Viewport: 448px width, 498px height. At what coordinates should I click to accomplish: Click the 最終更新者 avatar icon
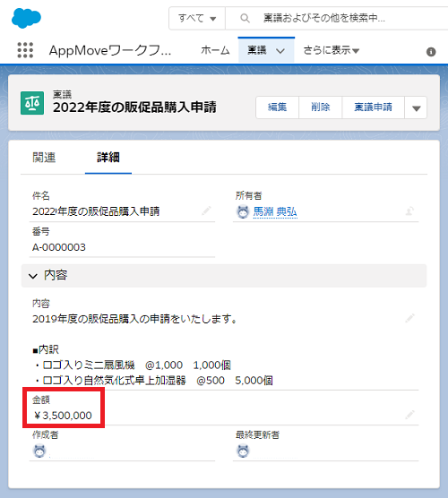tap(243, 451)
